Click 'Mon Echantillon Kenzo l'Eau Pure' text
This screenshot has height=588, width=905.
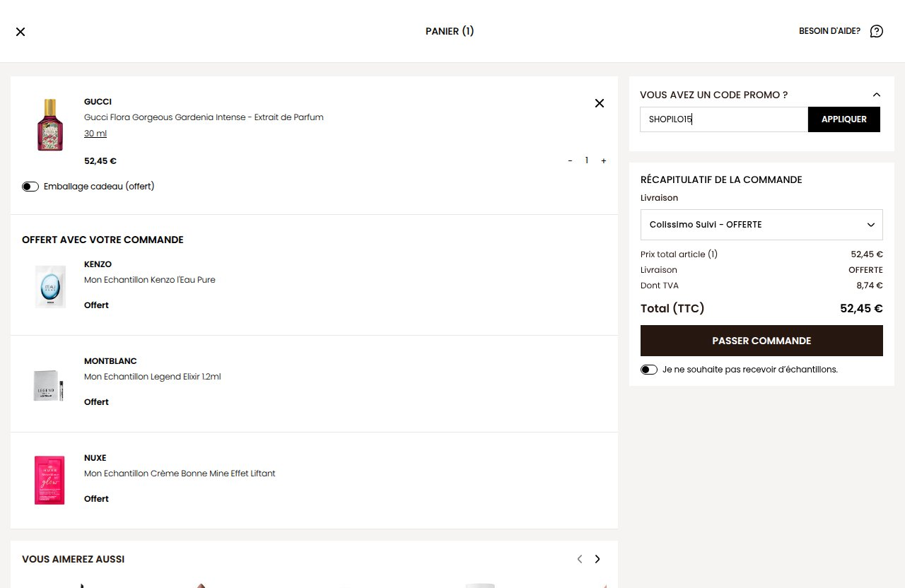pos(150,280)
